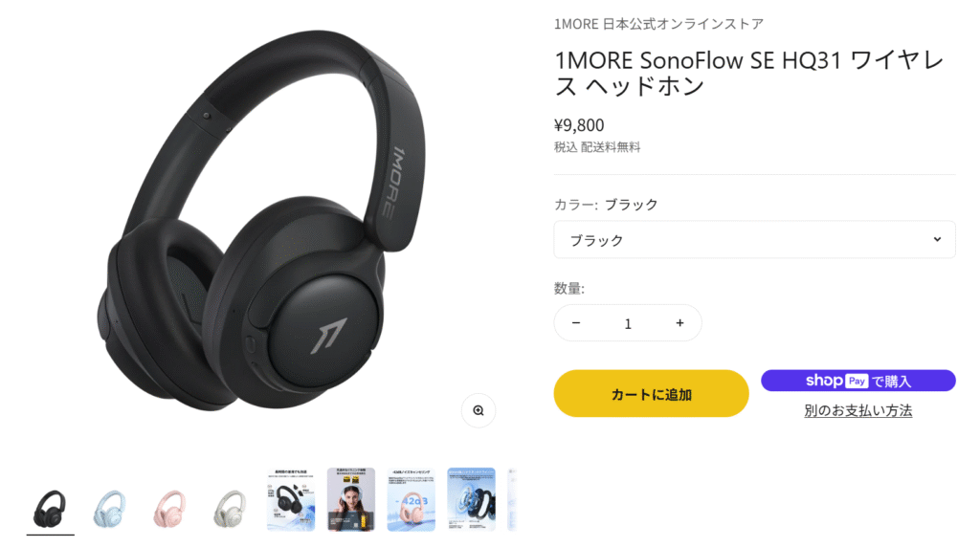View the exploded black headphone feature thumbnail

tap(291, 499)
